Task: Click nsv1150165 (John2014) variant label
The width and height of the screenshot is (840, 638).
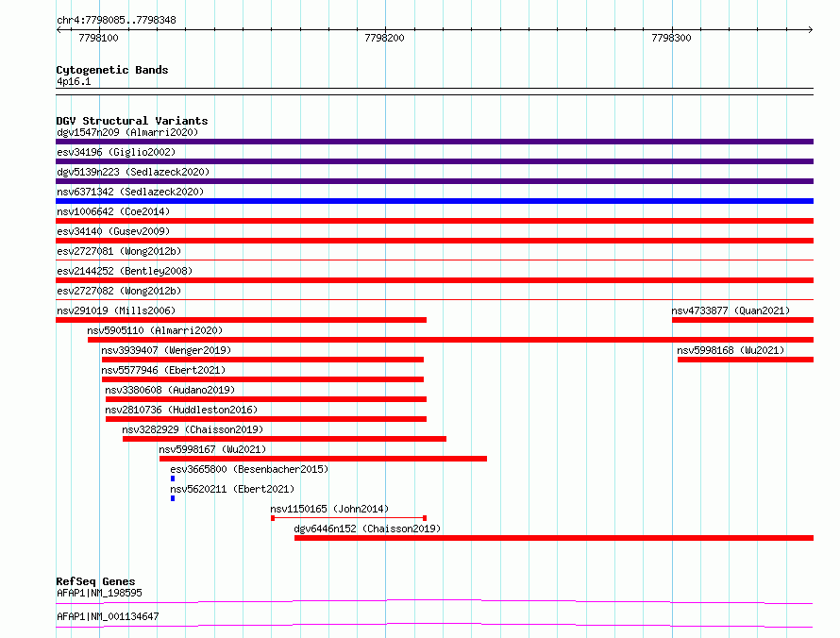Action: coord(329,509)
